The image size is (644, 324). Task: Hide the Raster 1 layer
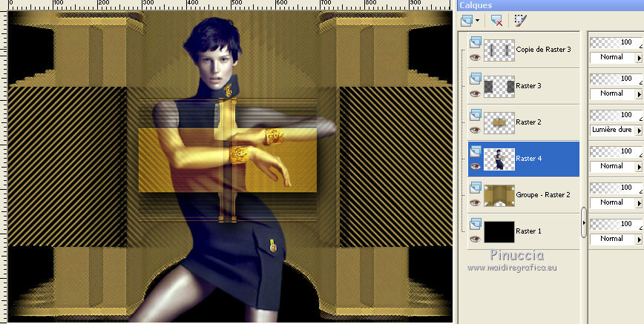click(475, 239)
